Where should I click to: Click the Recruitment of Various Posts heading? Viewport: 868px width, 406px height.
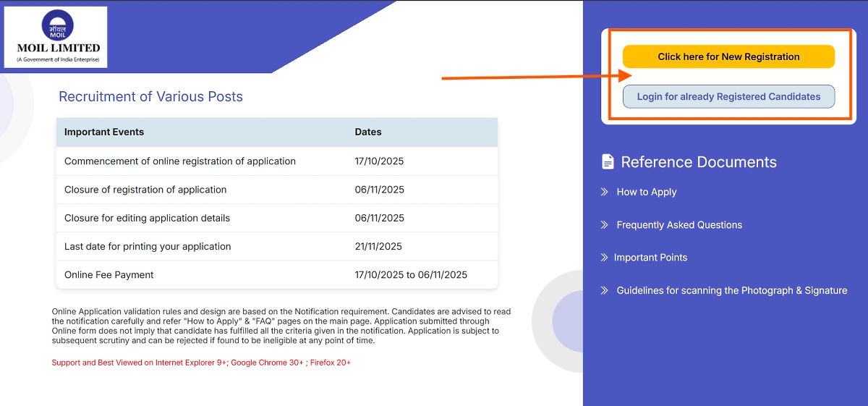tap(150, 97)
